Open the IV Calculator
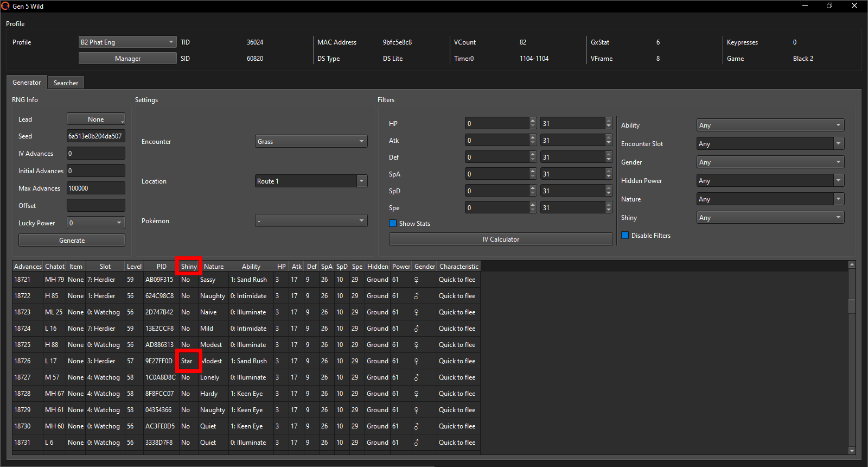The width and height of the screenshot is (868, 467). tap(500, 239)
